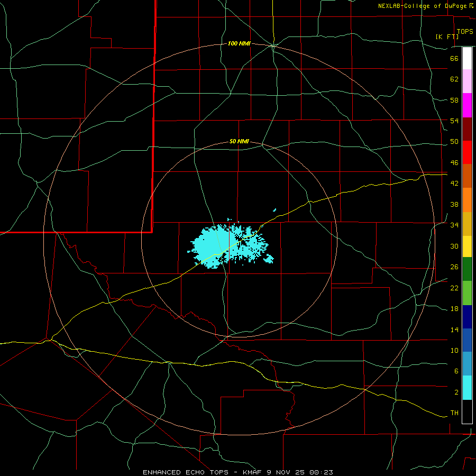Screen dimensions: 476x476
Task: Select the "14" scale label
Action: [x=454, y=329]
